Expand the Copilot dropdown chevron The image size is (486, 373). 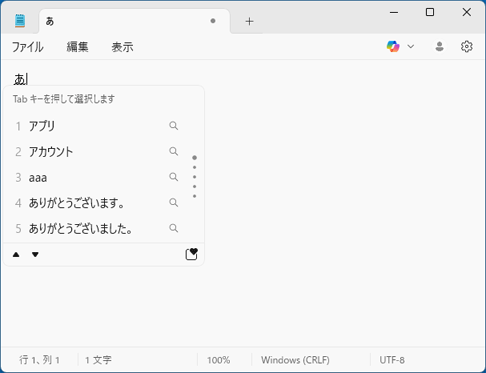coord(411,46)
